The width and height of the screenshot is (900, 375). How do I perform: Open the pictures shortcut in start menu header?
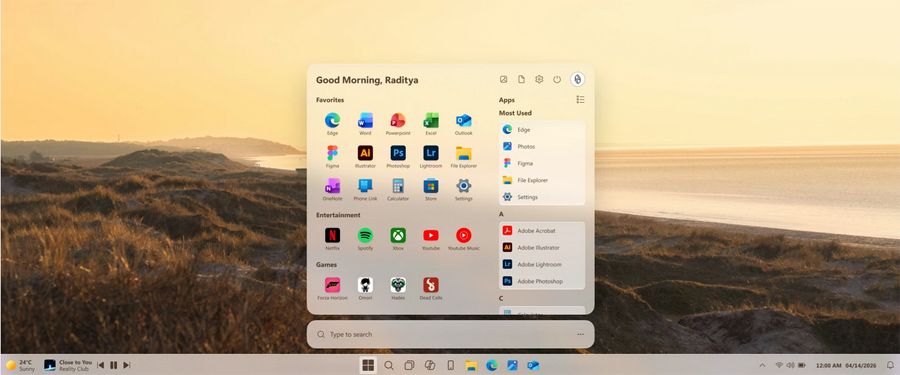(x=503, y=79)
